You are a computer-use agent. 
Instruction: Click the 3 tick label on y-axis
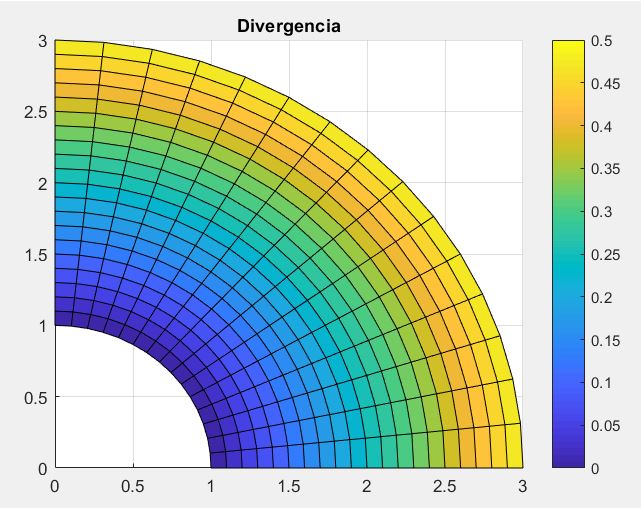(42, 41)
